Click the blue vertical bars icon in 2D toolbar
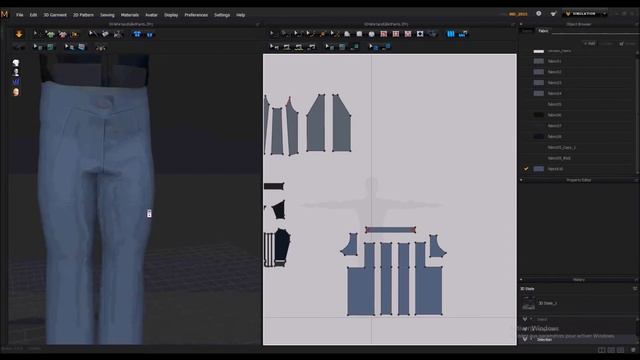Viewport: 640px width, 360px height. coord(451,34)
